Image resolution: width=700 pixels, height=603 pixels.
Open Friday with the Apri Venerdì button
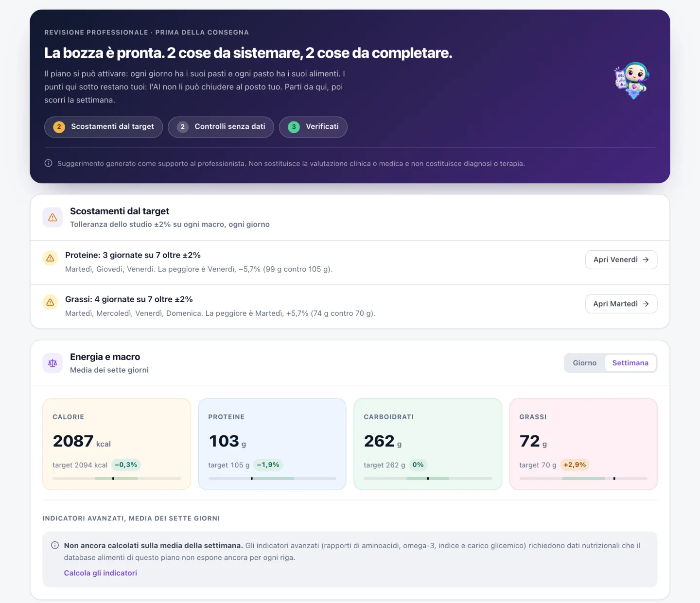pos(621,259)
